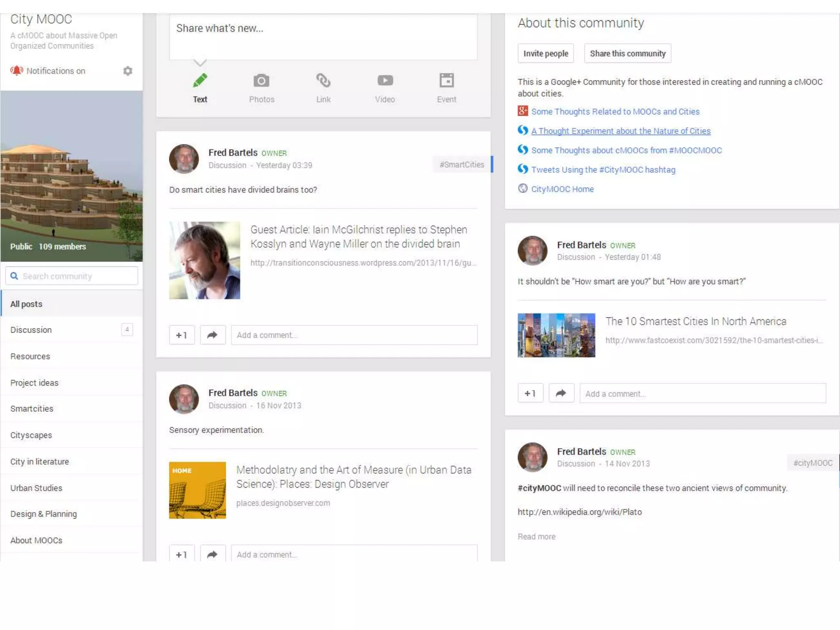Expand Read more on #cityMOOC post

(x=536, y=536)
